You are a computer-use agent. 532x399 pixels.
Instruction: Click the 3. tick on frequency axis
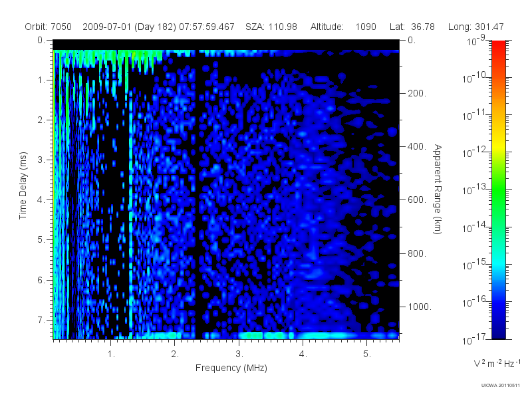click(x=239, y=354)
